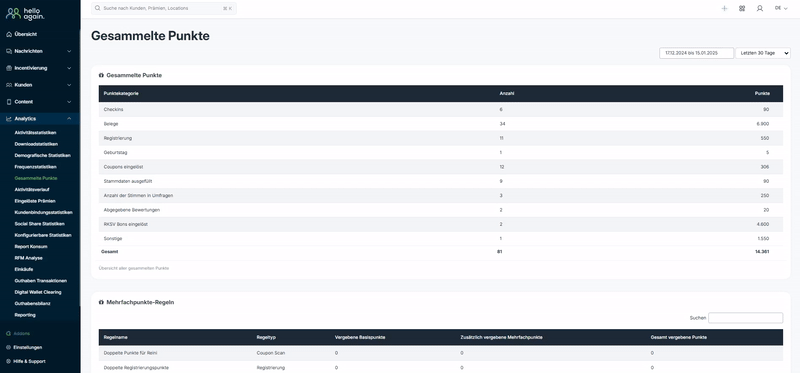This screenshot has width=800, height=373.
Task: Open Aktivitätsstatistiken in the sidebar
Action: 35,133
